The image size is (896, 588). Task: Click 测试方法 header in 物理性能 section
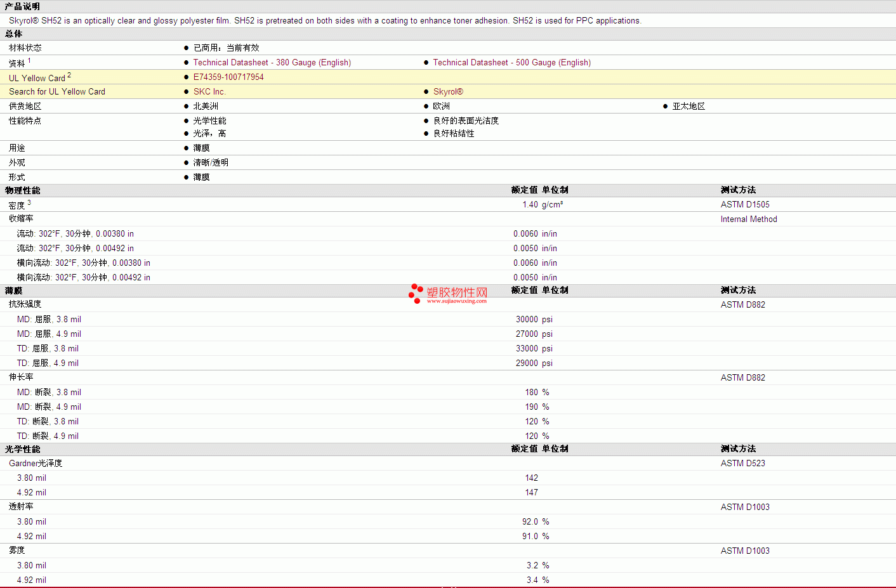click(x=738, y=190)
